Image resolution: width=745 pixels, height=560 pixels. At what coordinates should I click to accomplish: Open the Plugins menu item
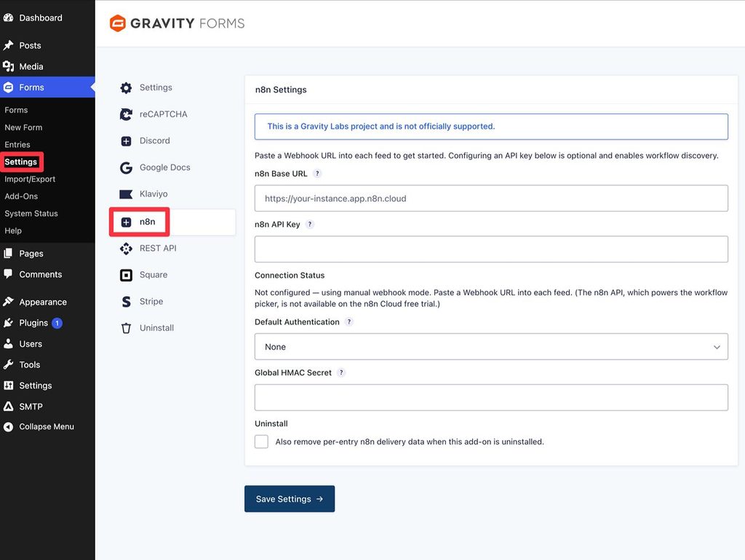click(32, 323)
